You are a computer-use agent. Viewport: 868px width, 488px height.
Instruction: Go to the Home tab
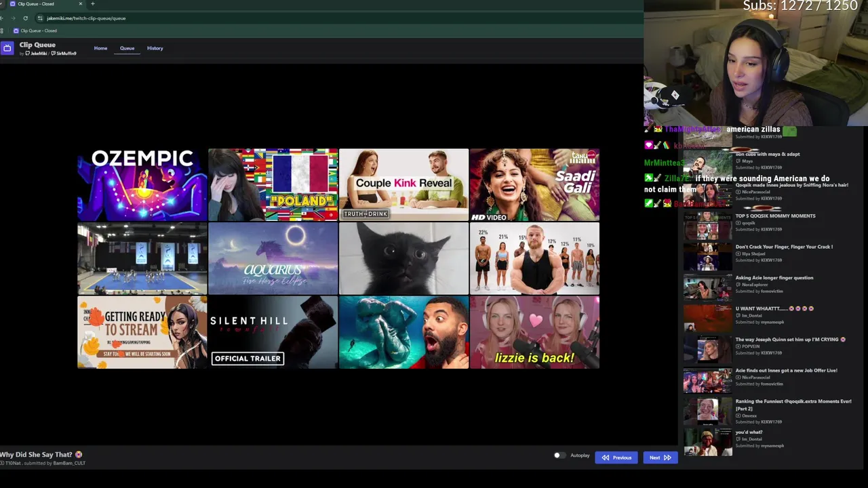[x=100, y=48]
